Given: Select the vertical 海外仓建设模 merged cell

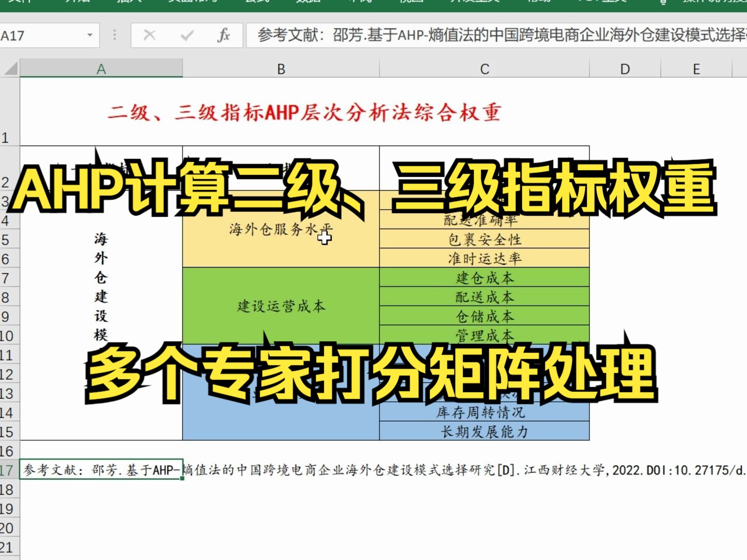Looking at the screenshot, I should tap(101, 315).
